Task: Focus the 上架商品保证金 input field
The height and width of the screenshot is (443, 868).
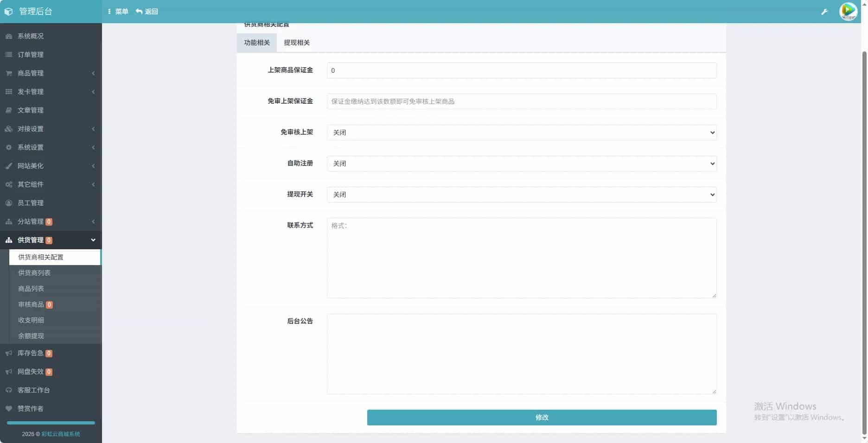Action: coord(521,70)
